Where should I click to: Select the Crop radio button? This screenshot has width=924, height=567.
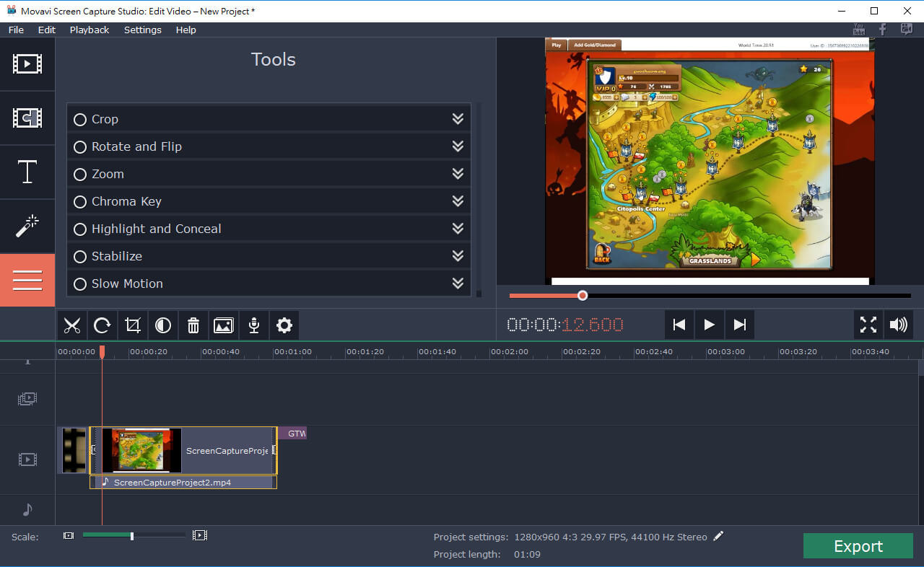(x=80, y=120)
